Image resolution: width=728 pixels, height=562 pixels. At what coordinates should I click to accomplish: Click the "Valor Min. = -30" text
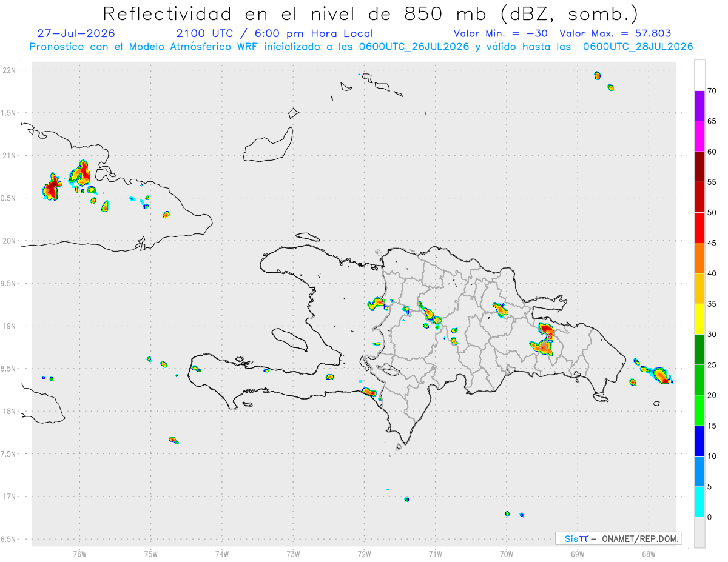(500, 33)
